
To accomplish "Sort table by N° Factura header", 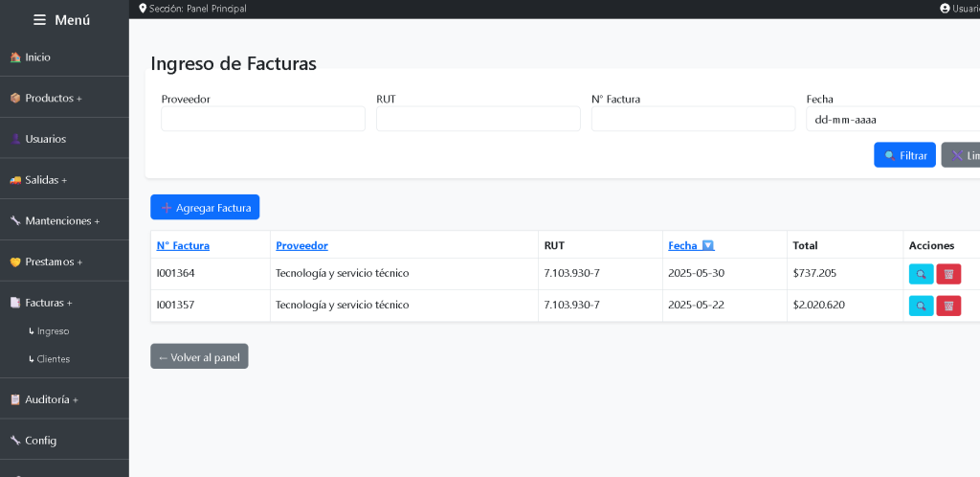I will [x=183, y=246].
